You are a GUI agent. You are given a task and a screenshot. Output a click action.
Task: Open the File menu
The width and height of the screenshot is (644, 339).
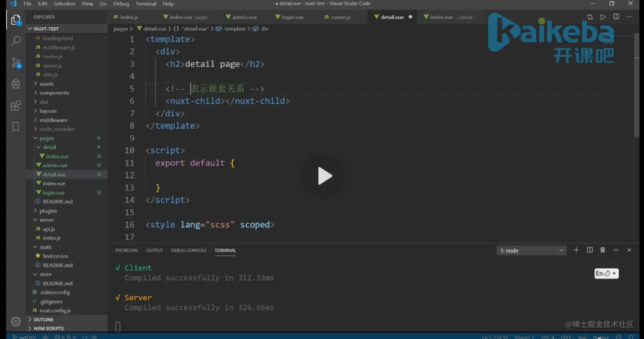pos(28,3)
